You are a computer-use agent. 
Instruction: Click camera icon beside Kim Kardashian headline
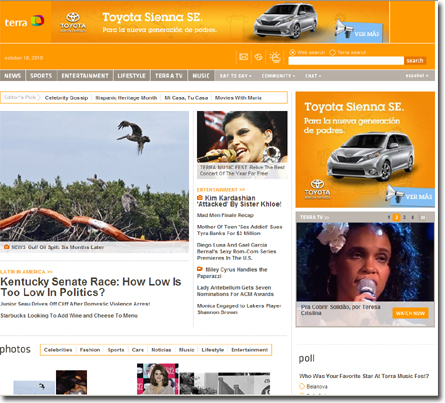[x=200, y=198]
